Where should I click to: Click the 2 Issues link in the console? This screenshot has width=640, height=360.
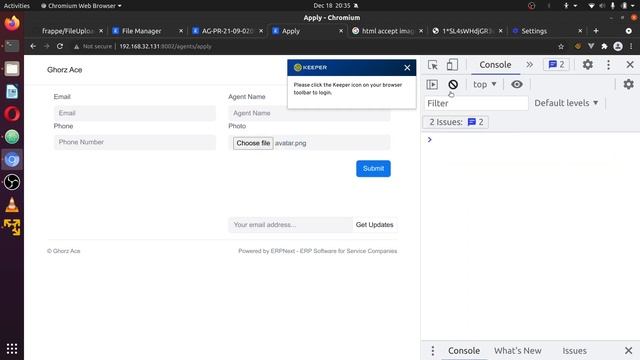tap(456, 122)
